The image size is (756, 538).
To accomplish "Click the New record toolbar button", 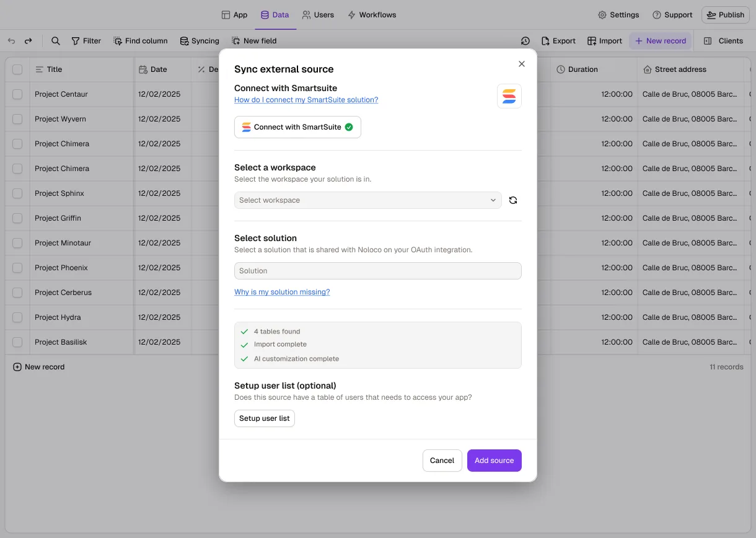I will pos(661,41).
